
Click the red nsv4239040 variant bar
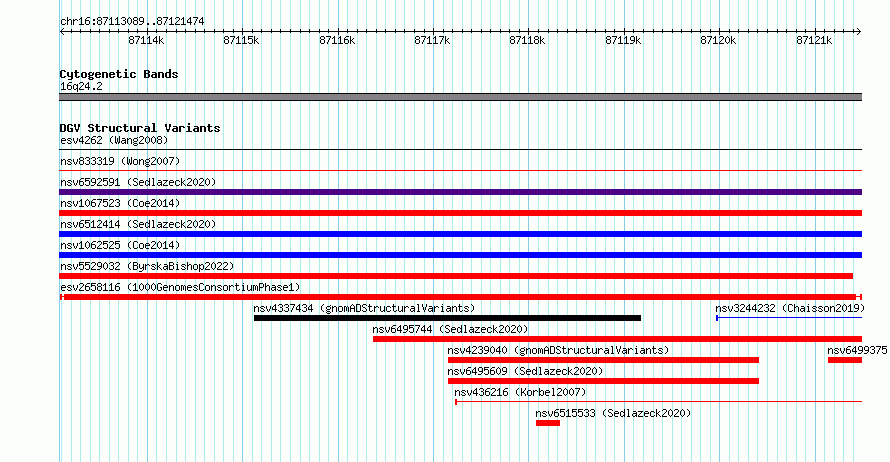603,360
